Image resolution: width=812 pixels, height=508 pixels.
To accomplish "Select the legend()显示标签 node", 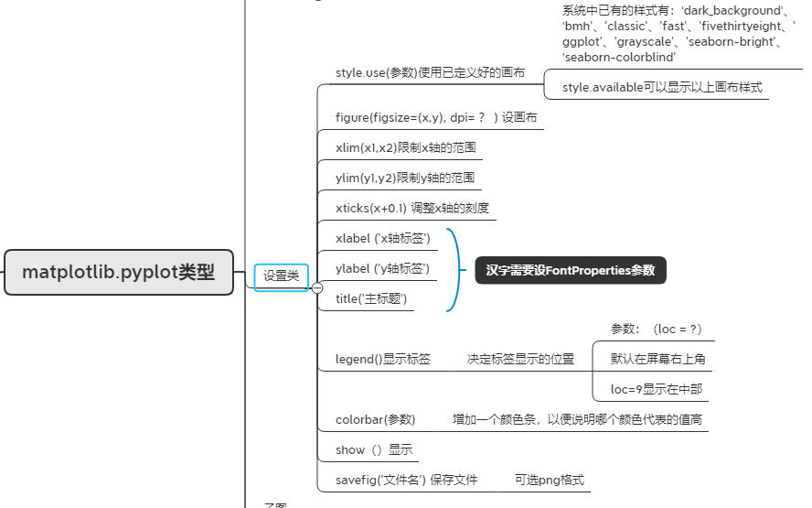I will pyautogui.click(x=383, y=359).
